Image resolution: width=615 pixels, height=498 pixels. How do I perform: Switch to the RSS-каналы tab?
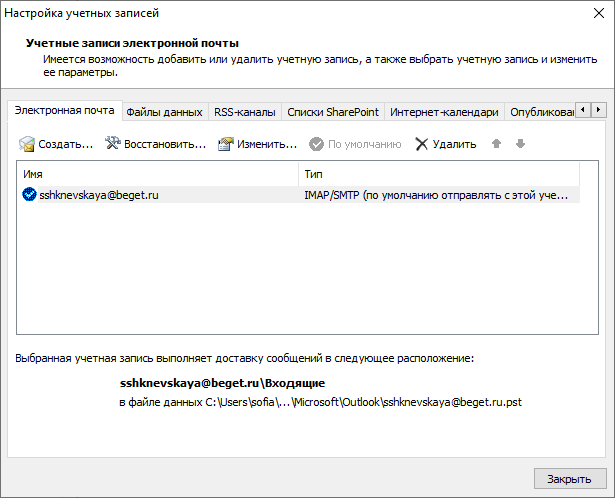[x=245, y=112]
